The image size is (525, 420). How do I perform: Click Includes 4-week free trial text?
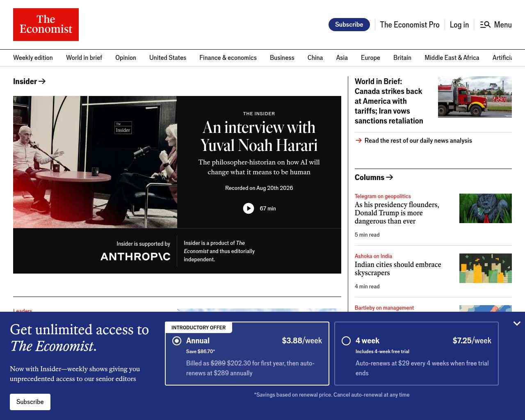tap(382, 352)
